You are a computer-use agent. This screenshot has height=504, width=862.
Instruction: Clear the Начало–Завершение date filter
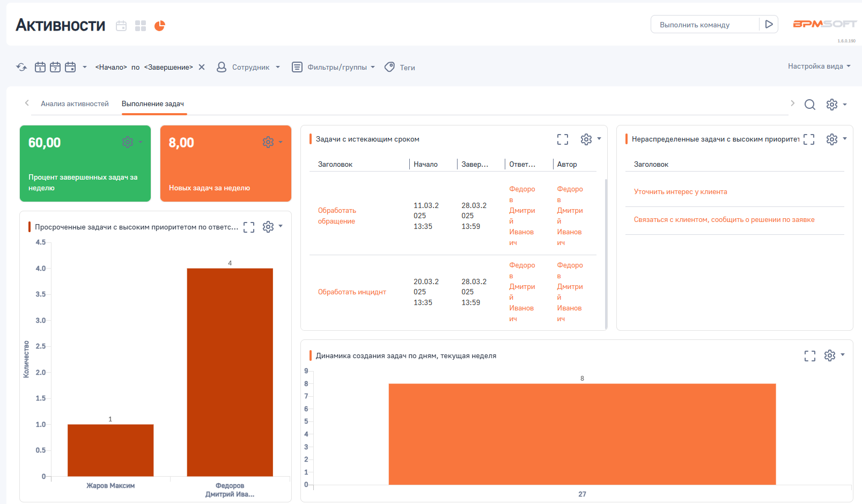(202, 67)
